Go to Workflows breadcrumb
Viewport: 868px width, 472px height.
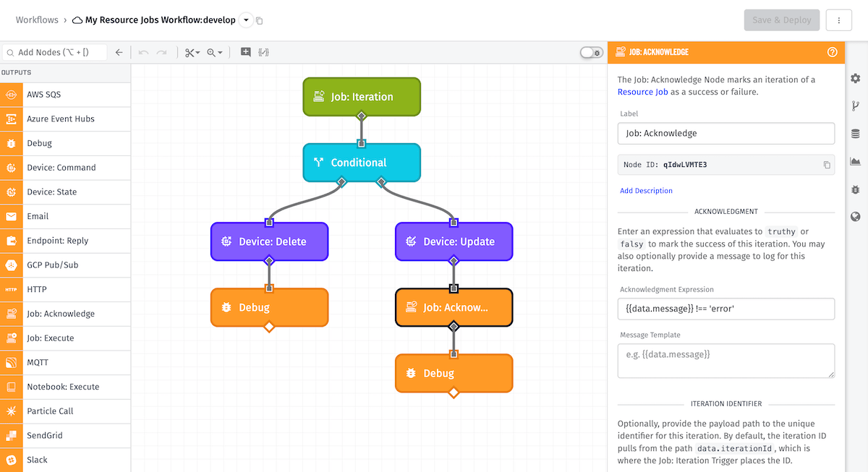click(x=37, y=20)
